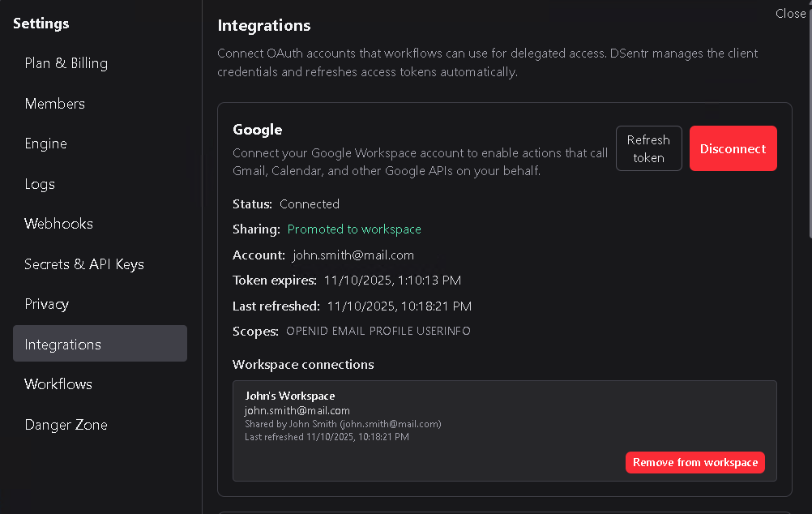This screenshot has height=514, width=812.
Task: Navigate to Webhooks settings
Action: [58, 224]
